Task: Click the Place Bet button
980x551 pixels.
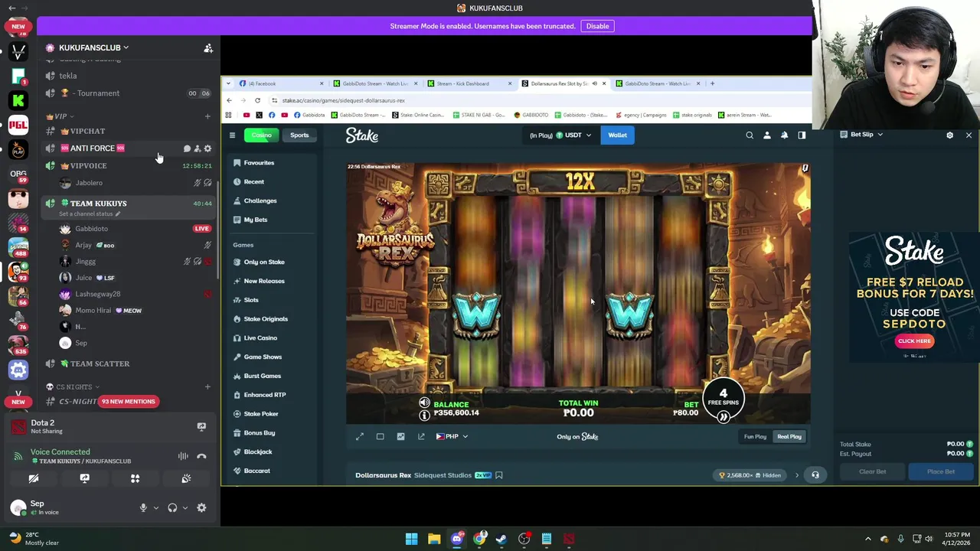Action: 941,471
